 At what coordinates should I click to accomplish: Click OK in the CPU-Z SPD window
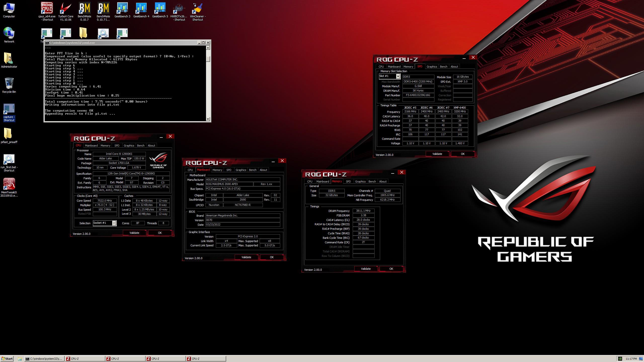(x=463, y=154)
